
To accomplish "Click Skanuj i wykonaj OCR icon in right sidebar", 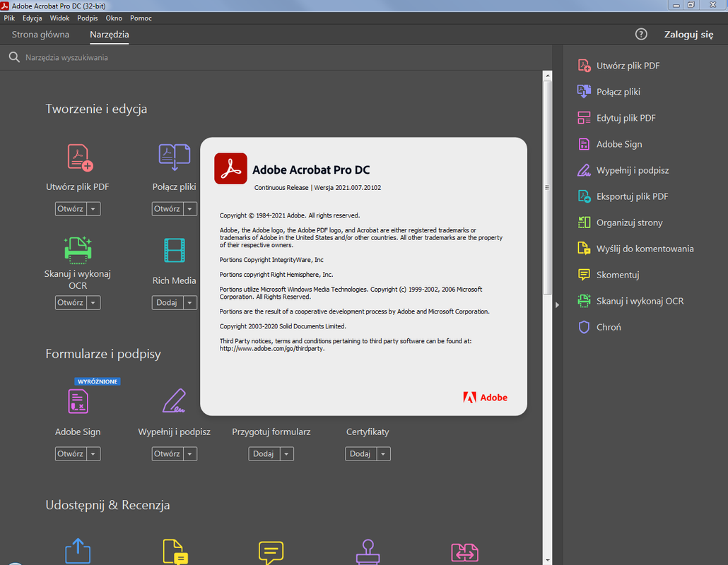I will (584, 301).
